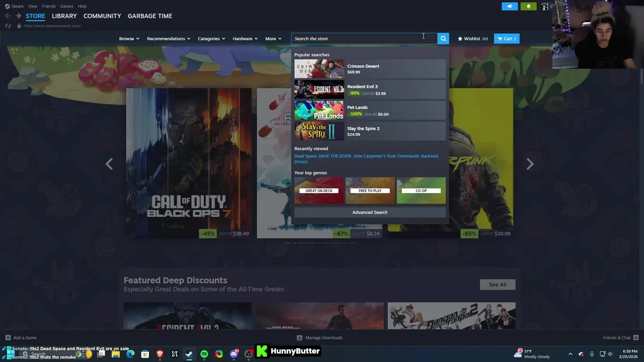This screenshot has width=644, height=362.
Task: Select the FREE TO PLAY genre tile
Action: [x=370, y=191]
